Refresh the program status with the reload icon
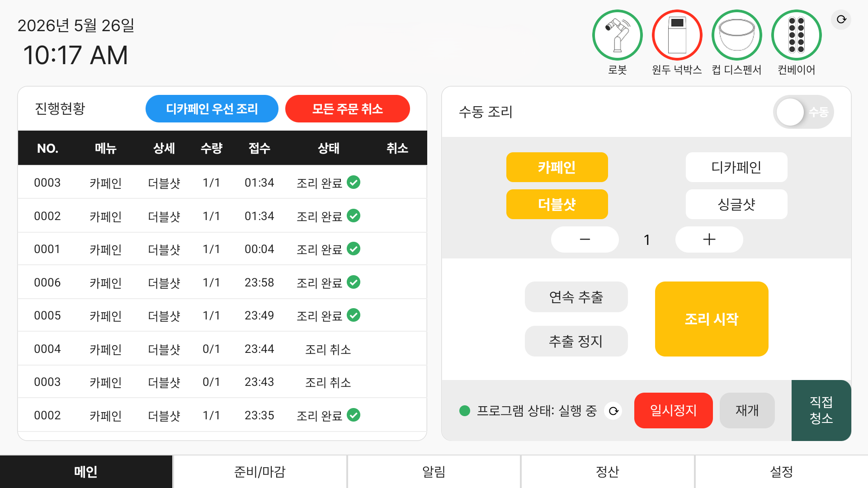The height and width of the screenshot is (488, 868). pos(613,411)
